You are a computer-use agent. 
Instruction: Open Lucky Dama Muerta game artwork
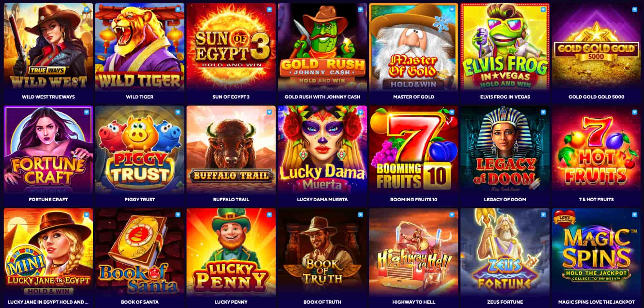click(x=322, y=149)
